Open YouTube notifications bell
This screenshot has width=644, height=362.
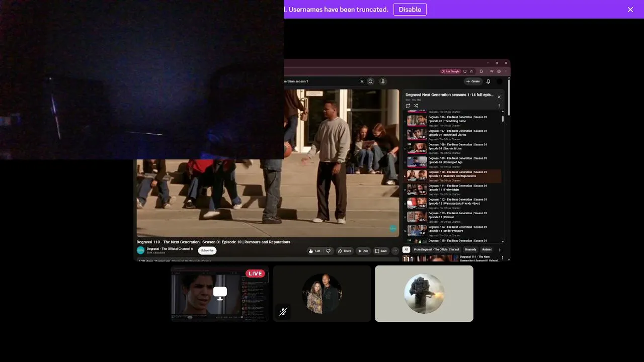pyautogui.click(x=488, y=81)
